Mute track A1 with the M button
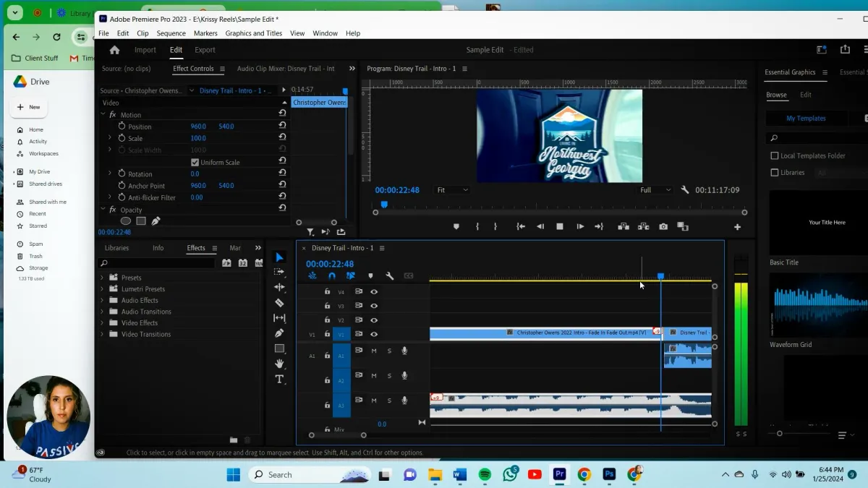The image size is (868, 488). tap(374, 351)
